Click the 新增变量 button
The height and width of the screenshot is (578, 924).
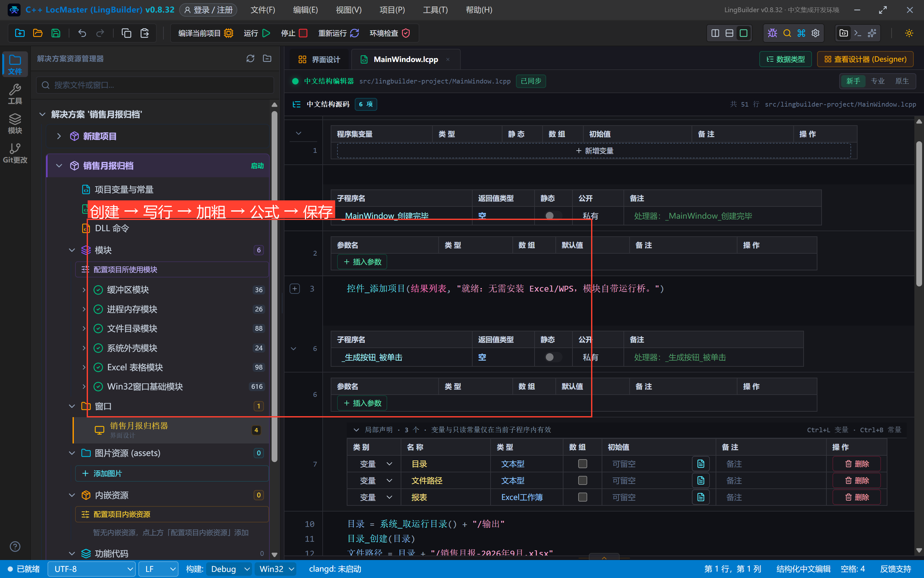[x=594, y=151]
